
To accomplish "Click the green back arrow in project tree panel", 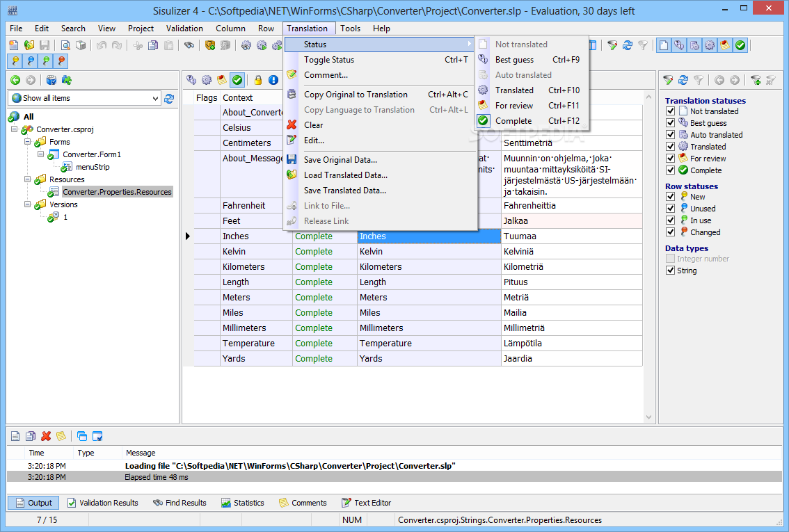I will [x=15, y=80].
